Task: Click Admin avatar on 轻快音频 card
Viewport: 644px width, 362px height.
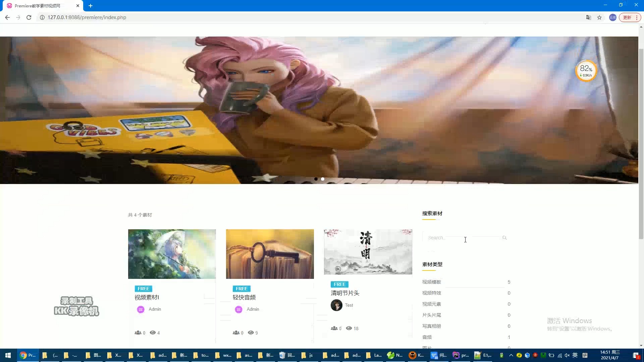Action: click(238, 309)
